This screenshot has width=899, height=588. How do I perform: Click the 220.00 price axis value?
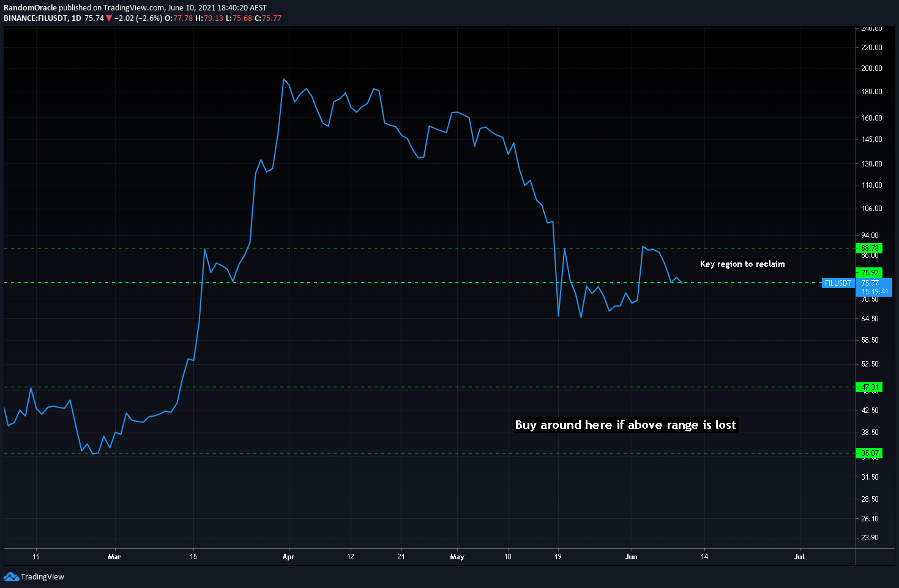coord(871,48)
